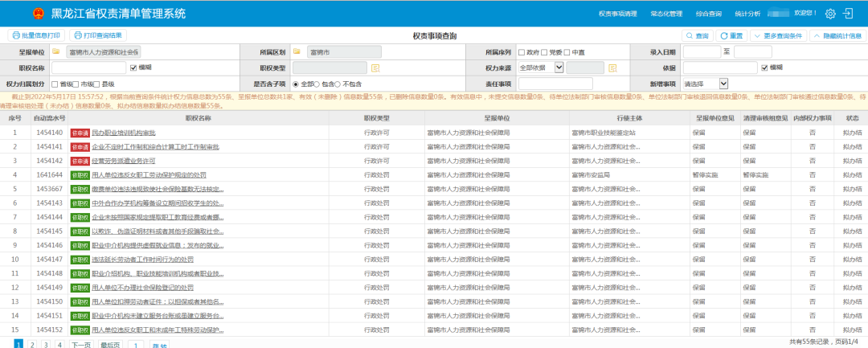Click the 查询 search button
This screenshot has width=868, height=348.
[697, 36]
